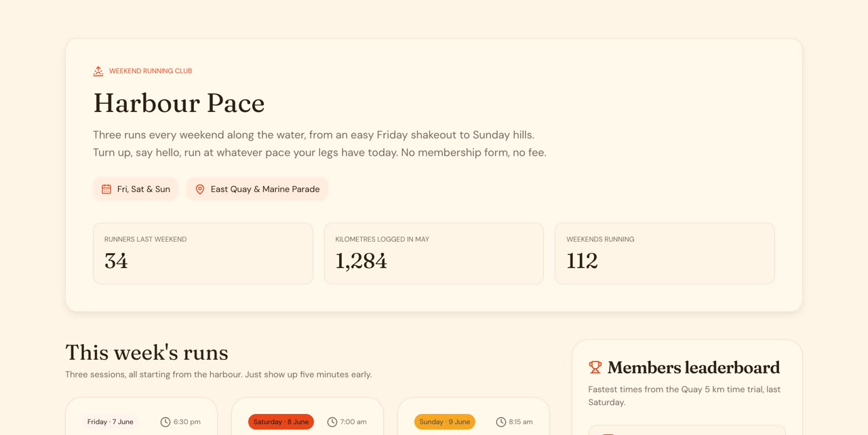Click the location pin icon before East Quay
The image size is (868, 435).
(200, 189)
